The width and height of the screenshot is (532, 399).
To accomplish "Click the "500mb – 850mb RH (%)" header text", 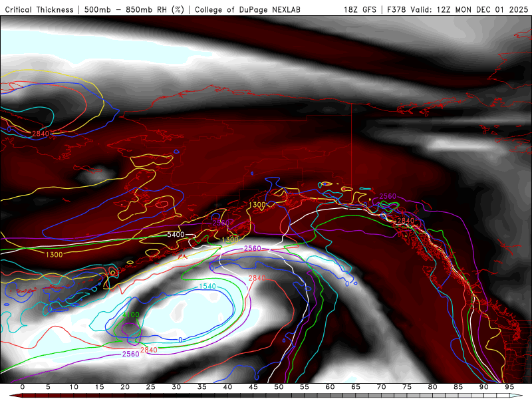I will [x=134, y=9].
